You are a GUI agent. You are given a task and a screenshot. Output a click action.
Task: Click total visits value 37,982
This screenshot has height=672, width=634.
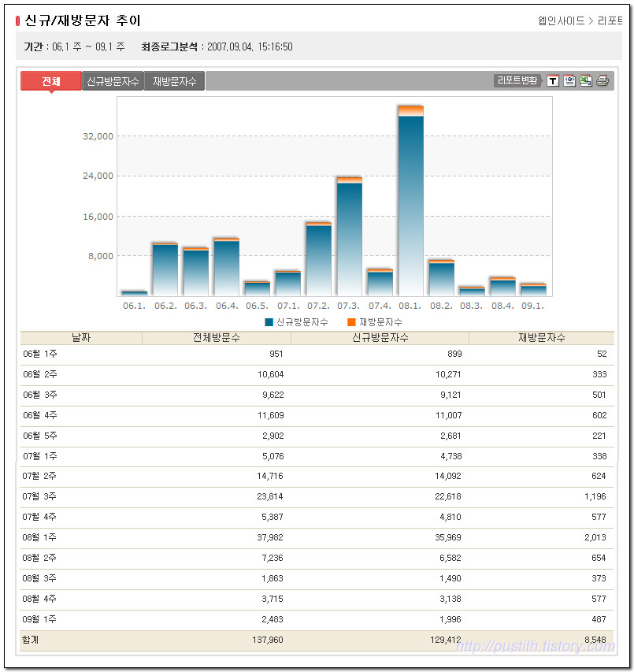[x=270, y=537]
